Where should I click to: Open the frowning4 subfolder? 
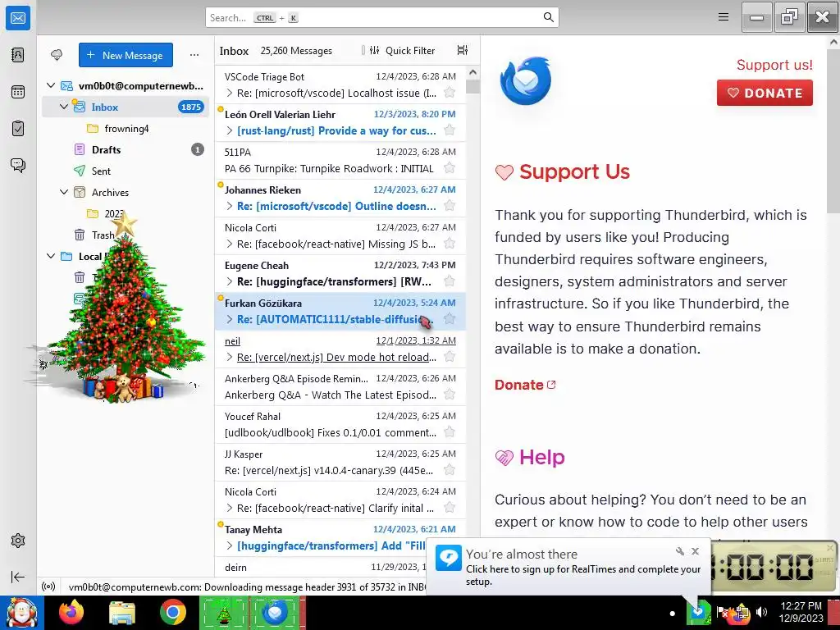[126, 129]
